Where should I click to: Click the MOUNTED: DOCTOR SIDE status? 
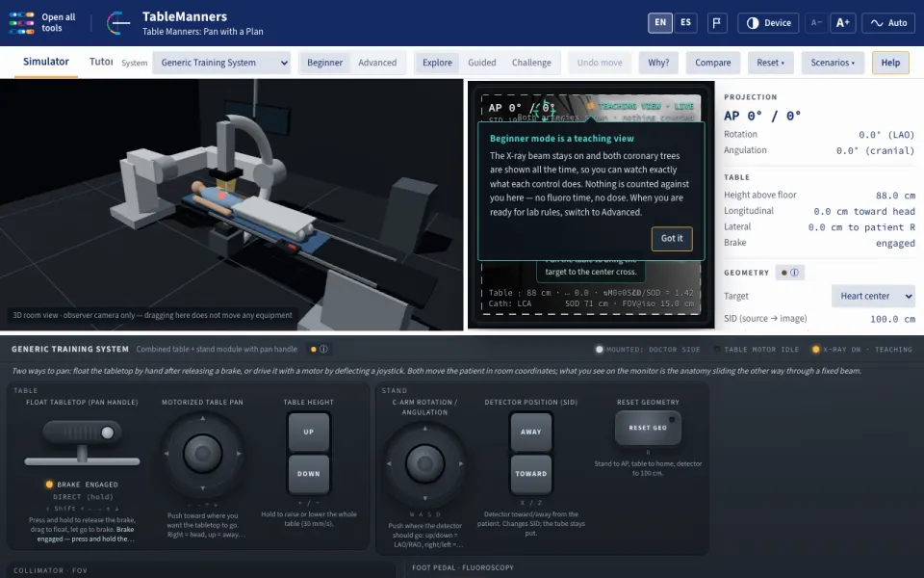point(648,349)
